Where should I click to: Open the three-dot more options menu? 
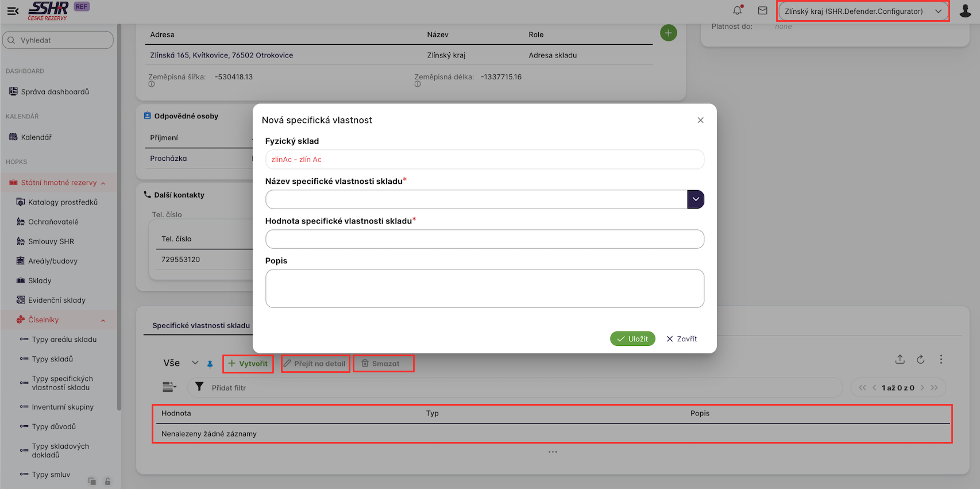(x=941, y=359)
